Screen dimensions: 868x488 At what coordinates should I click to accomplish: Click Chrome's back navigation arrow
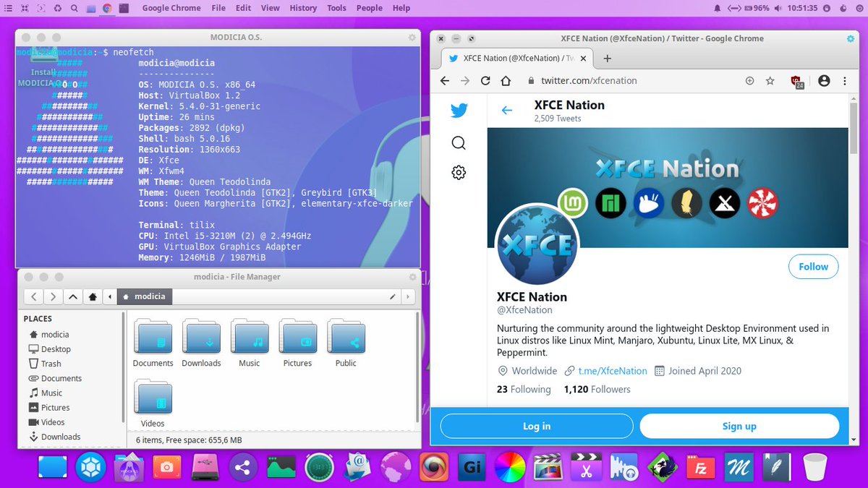tap(444, 81)
